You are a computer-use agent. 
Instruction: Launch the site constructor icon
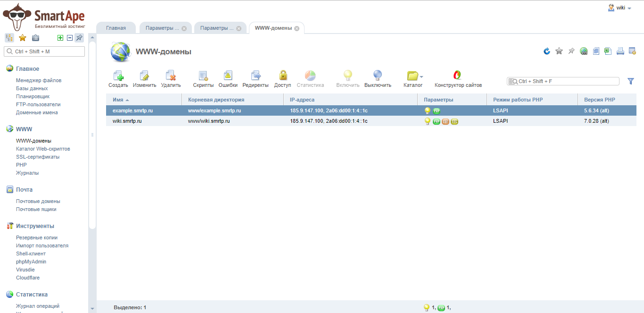(458, 76)
